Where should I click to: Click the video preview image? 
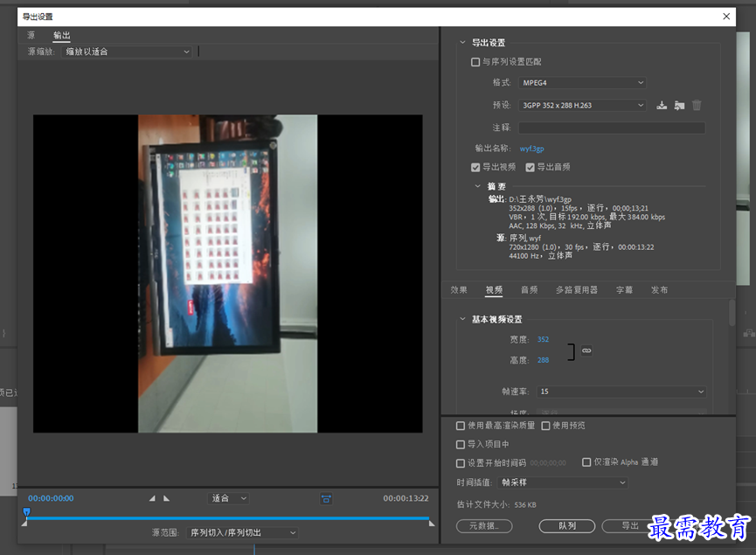click(227, 274)
